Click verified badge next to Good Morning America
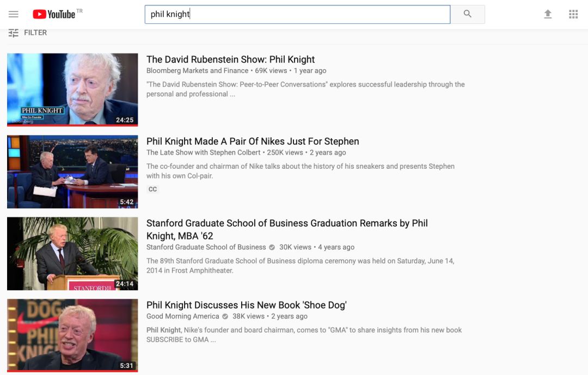 (x=225, y=317)
